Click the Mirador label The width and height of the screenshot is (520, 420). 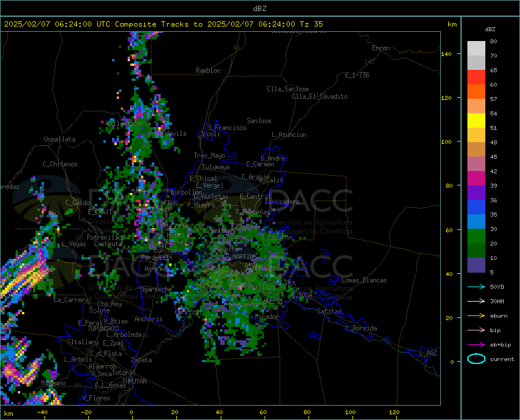click(x=267, y=317)
